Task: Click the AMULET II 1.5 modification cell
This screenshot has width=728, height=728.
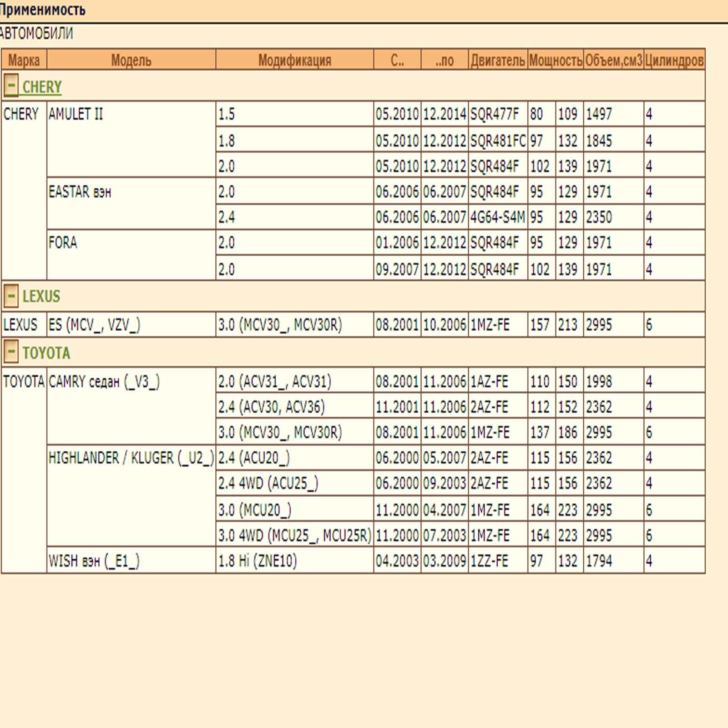Action: [295, 114]
